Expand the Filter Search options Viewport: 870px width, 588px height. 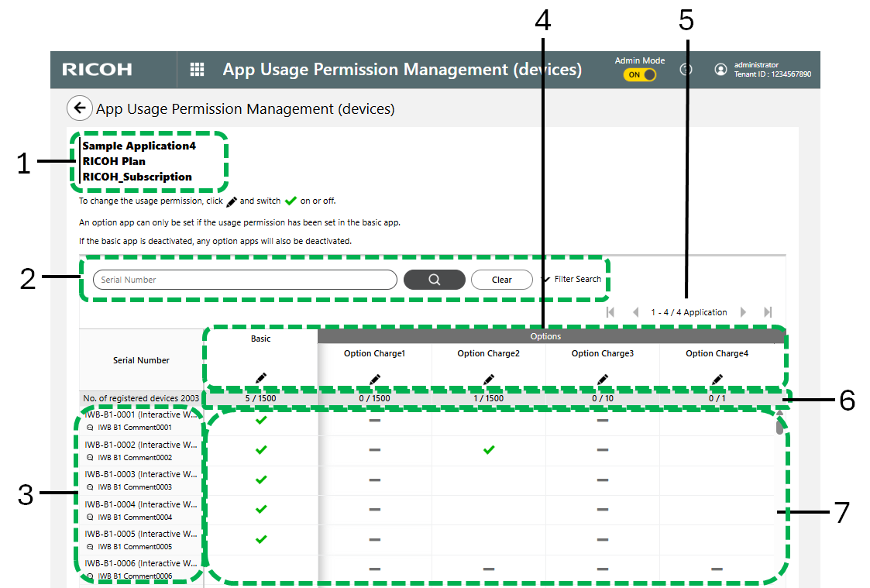pyautogui.click(x=572, y=279)
